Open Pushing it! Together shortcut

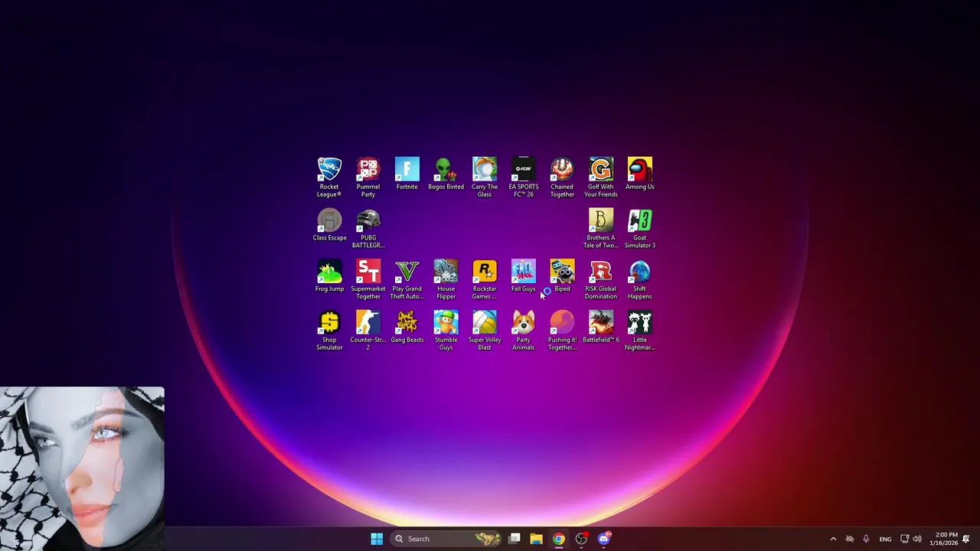coord(562,331)
